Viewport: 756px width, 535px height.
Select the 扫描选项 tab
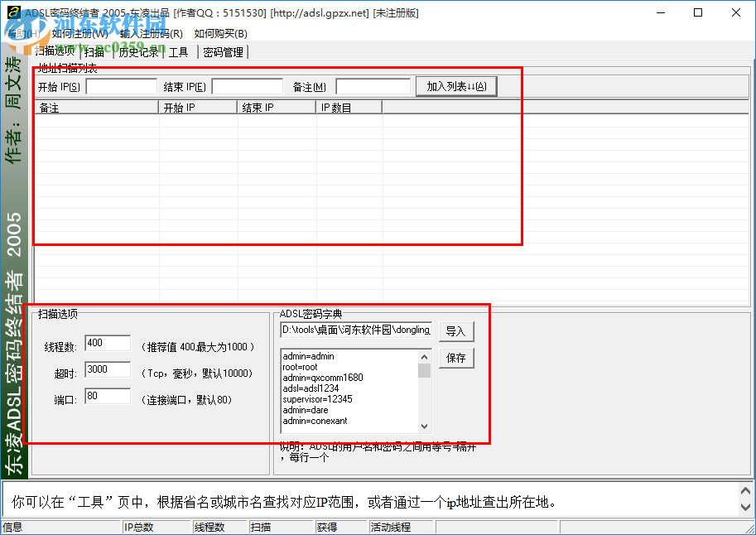click(x=55, y=51)
